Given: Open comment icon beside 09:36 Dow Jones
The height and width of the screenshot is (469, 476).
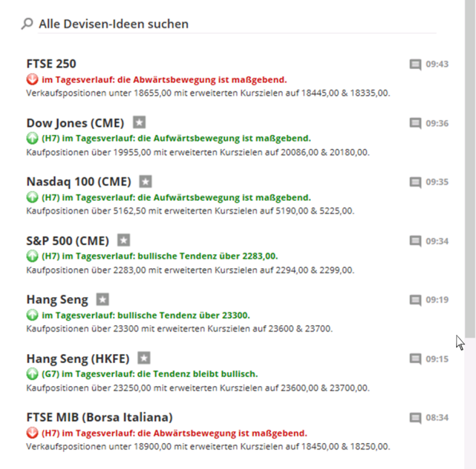Looking at the screenshot, I should tap(415, 123).
